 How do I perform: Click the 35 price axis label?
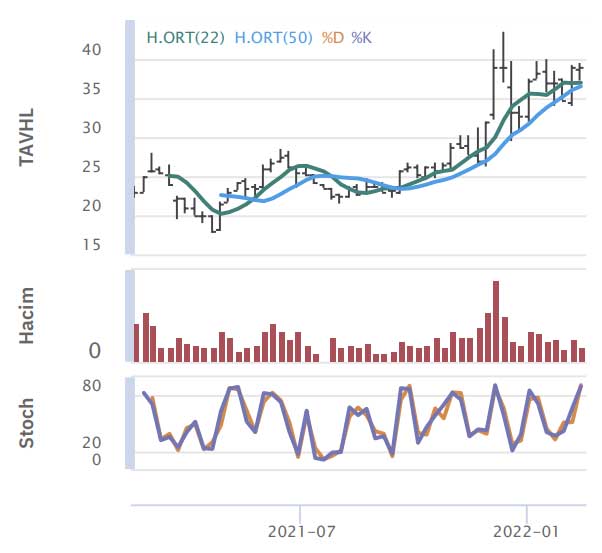click(x=92, y=89)
